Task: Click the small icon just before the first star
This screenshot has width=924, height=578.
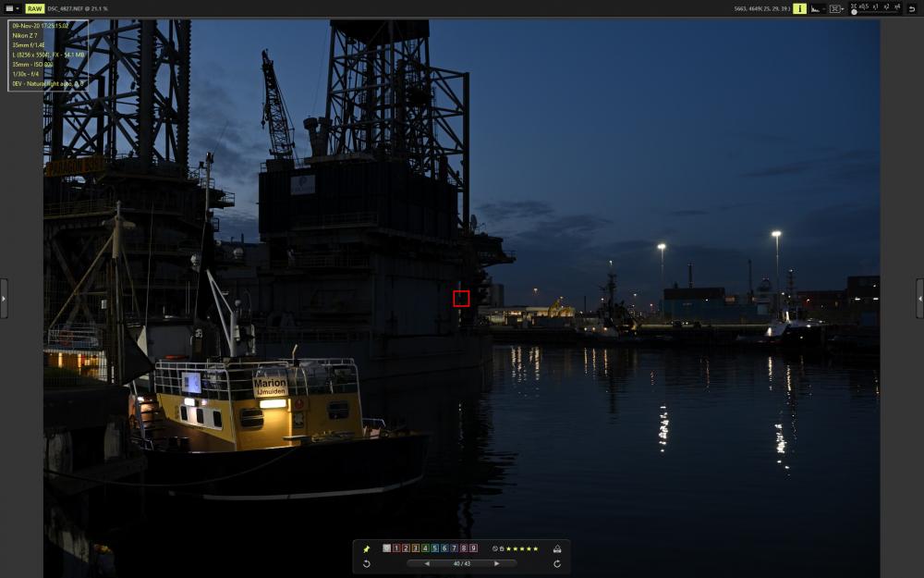Action: coord(502,548)
